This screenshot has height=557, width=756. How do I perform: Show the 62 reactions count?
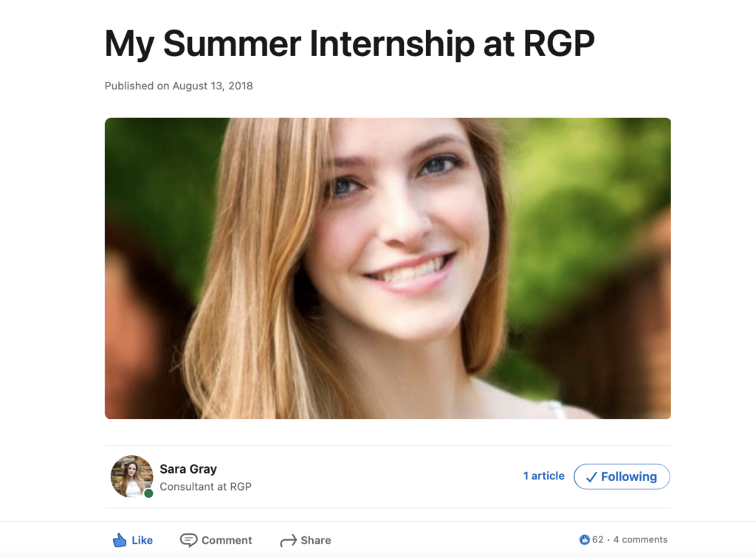(597, 540)
